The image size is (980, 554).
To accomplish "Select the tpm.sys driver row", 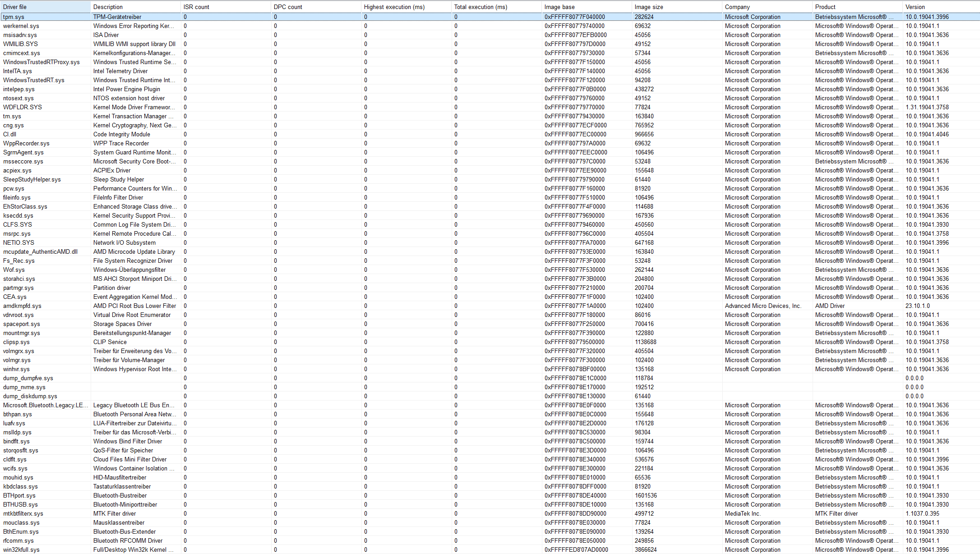I will point(14,17).
